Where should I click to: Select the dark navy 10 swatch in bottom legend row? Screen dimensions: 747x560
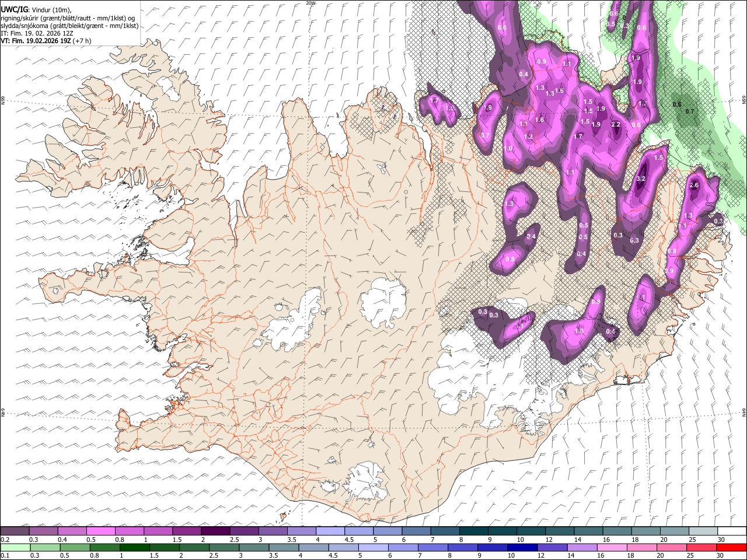[x=522, y=548]
